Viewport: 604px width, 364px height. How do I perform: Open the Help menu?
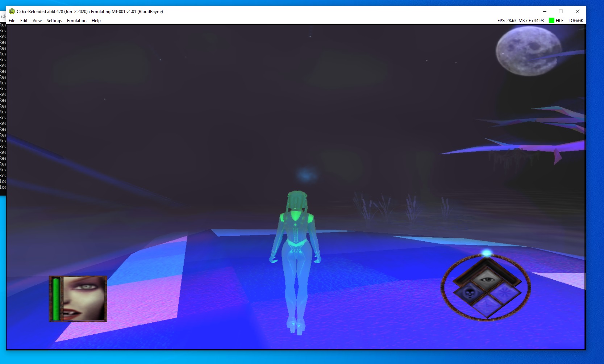(96, 21)
